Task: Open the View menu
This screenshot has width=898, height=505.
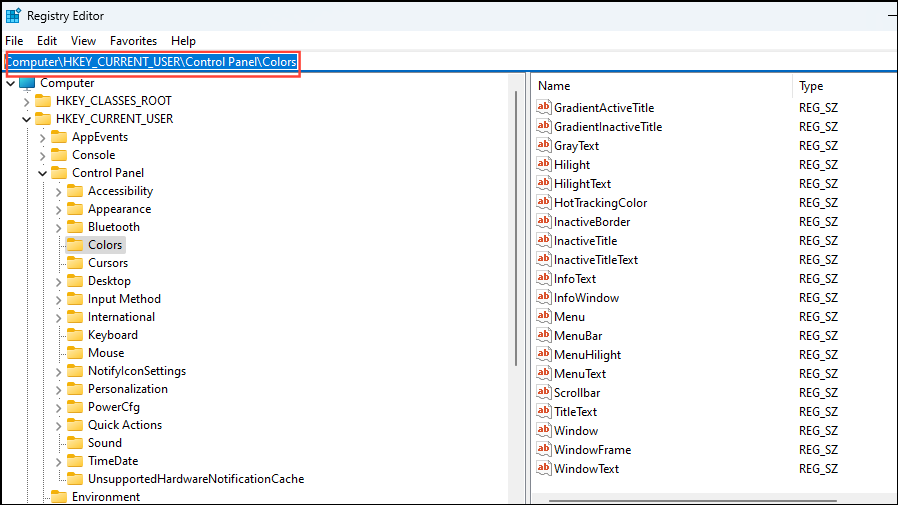Action: pyautogui.click(x=83, y=41)
